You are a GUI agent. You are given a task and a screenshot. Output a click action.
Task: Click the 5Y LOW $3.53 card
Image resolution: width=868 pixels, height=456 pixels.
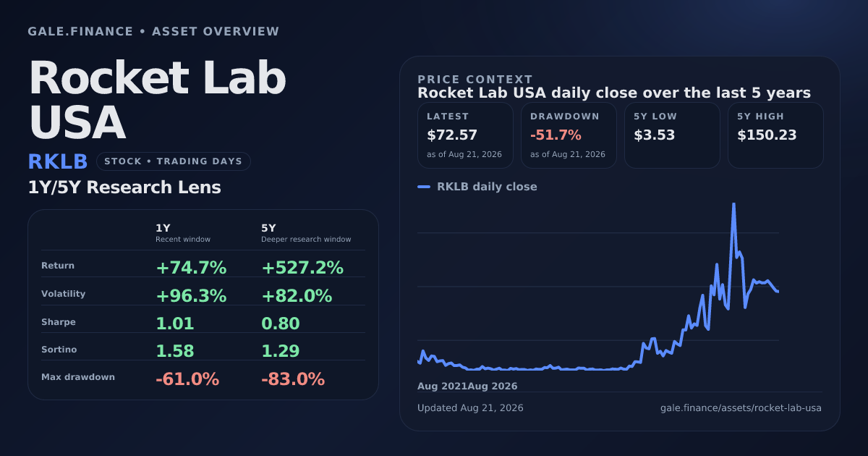[x=672, y=135]
